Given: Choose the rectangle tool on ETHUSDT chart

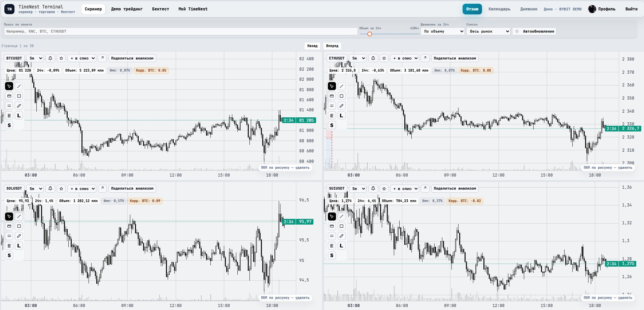Looking at the screenshot, I should pos(341,96).
